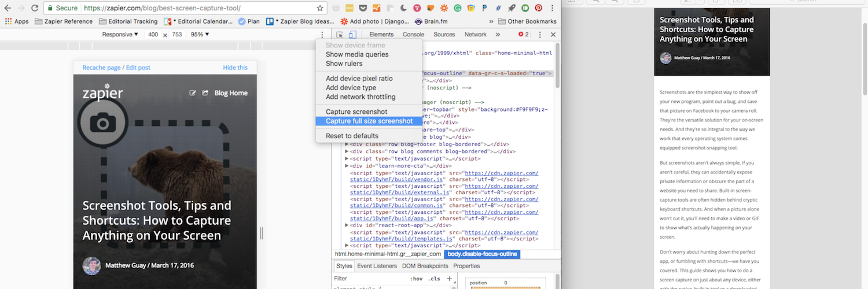Click Matthew Guay's avatar in the mobile preview
This screenshot has height=289, width=868.
(x=91, y=266)
